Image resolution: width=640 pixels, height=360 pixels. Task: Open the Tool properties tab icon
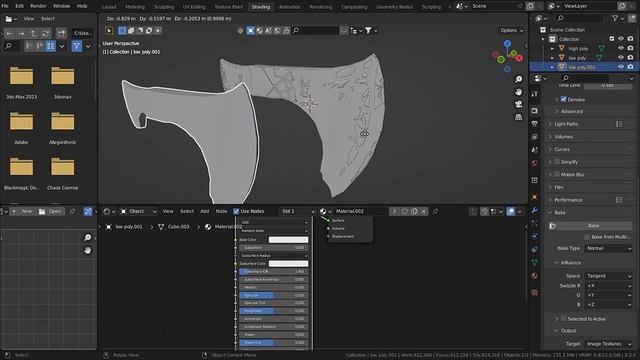click(535, 94)
